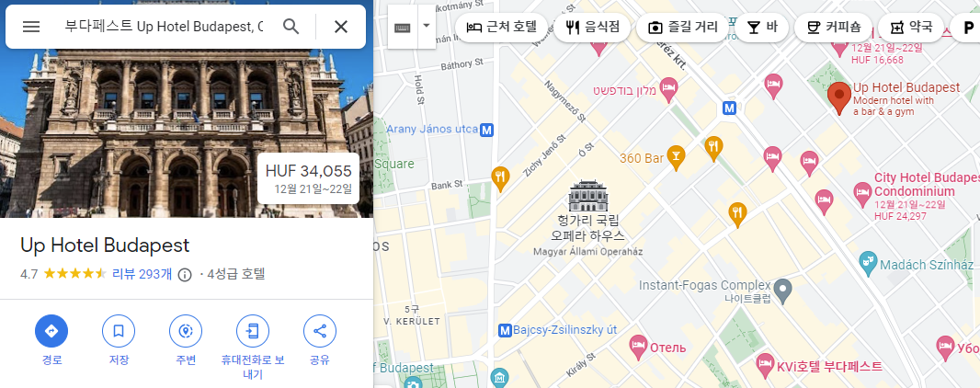Click the Arany János utca metro icon
The height and width of the screenshot is (388, 980).
[x=487, y=130]
